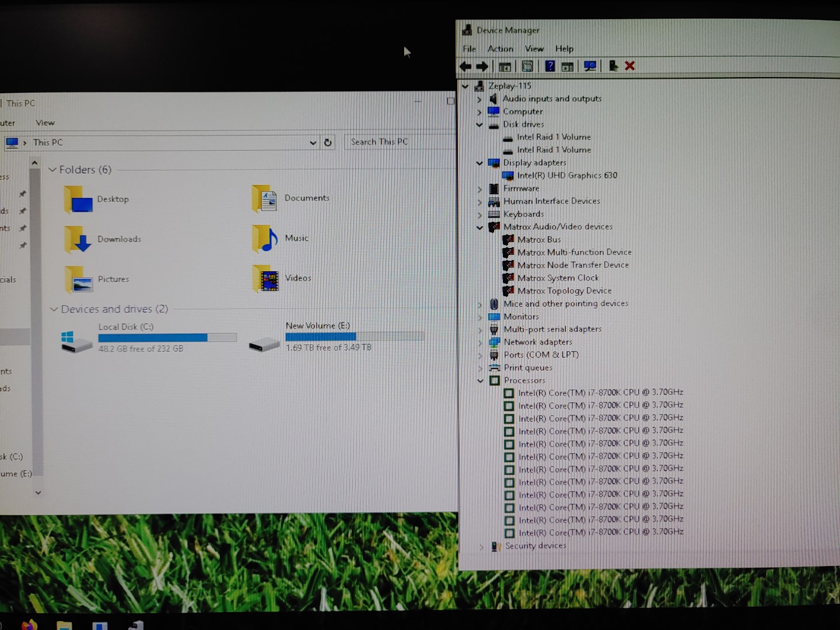
Task: Click Scan for hardware changes monitor icon
Action: tap(590, 66)
